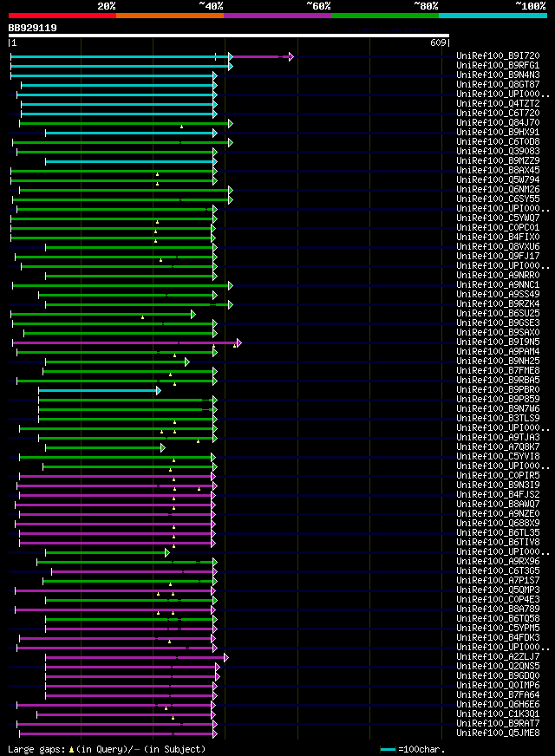This screenshot has height=756, width=555.
Task: Select the UniRef100_B9N7W6 label
Action: 498,409
